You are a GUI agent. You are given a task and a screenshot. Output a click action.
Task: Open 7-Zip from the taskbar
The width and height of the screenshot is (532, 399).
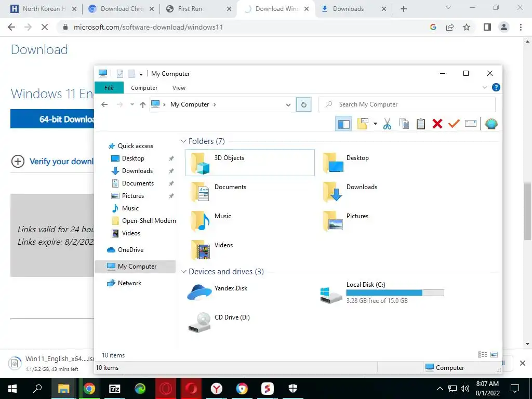[115, 389]
